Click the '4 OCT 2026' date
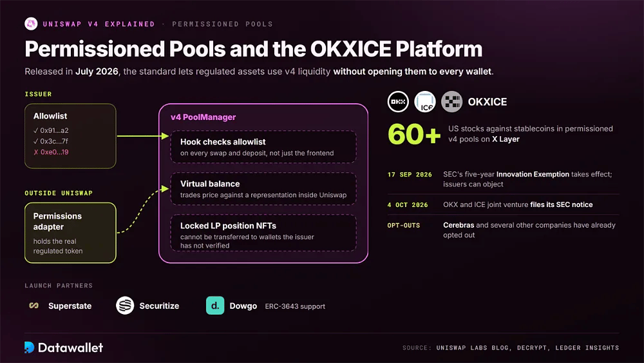 408,205
